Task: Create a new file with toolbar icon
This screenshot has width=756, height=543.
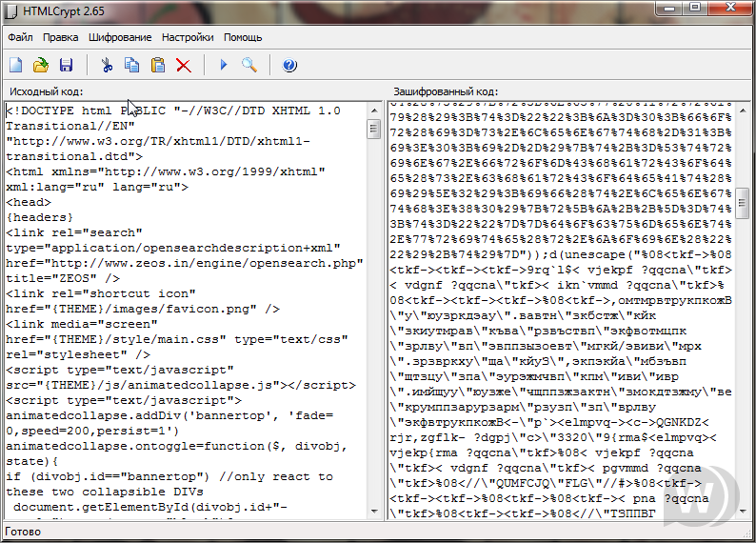Action: [x=15, y=65]
